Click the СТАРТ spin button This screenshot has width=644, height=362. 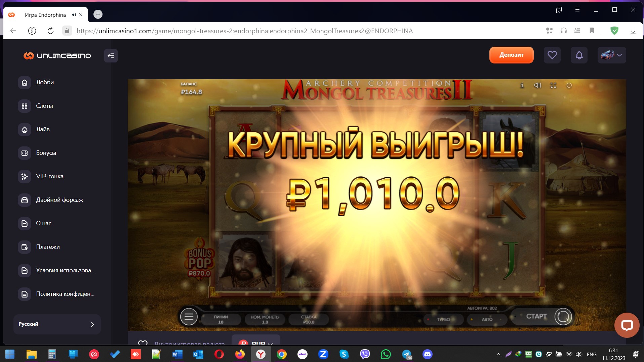[541, 316]
